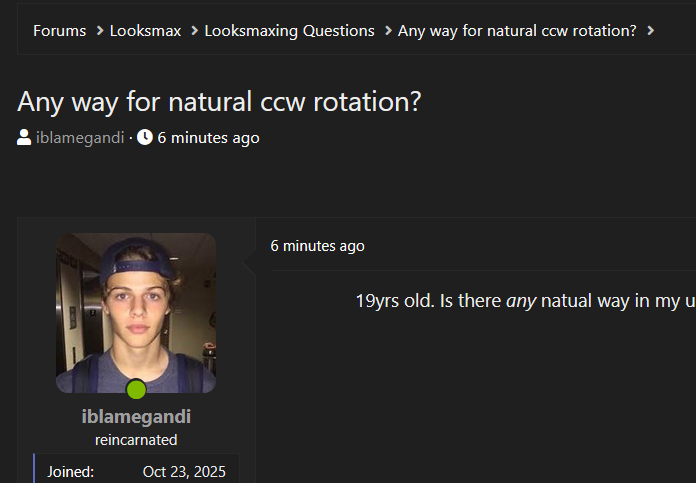Image resolution: width=696 pixels, height=483 pixels.
Task: Click the thread start time beside the clock
Action: [x=208, y=138]
